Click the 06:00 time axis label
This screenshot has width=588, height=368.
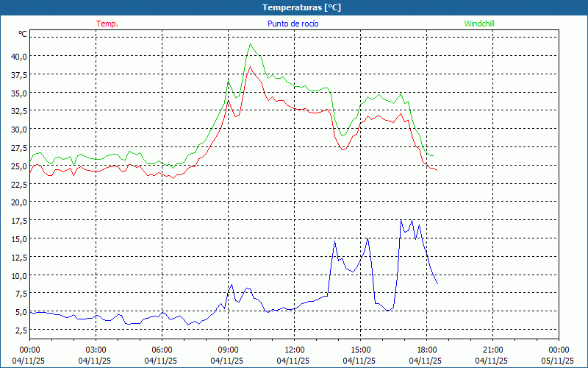tap(162, 350)
